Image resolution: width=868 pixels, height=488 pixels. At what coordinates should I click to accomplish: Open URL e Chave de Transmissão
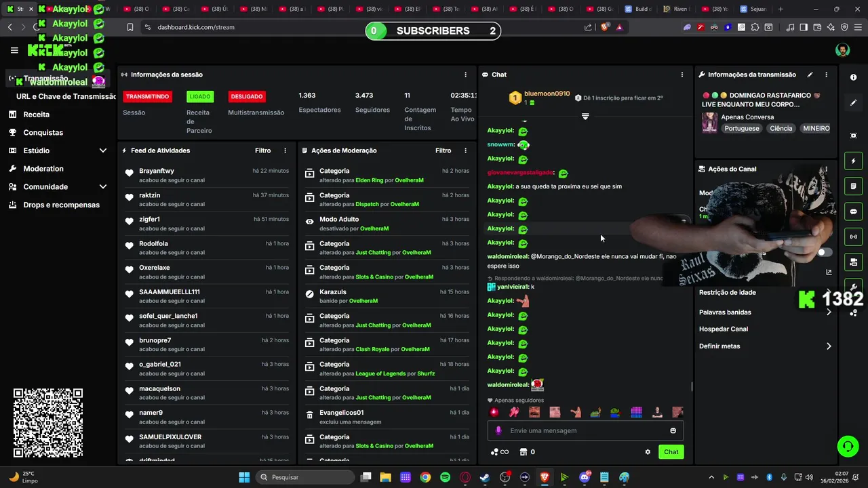[66, 96]
